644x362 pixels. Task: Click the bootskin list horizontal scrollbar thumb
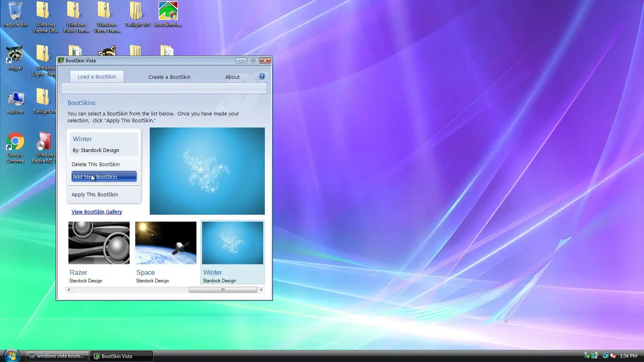223,290
